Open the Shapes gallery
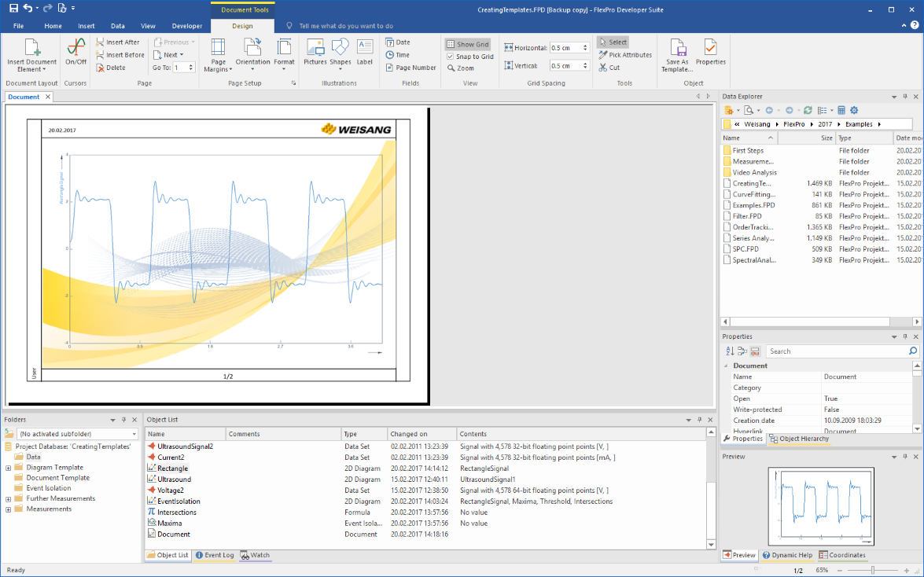924x577 pixels. (x=341, y=49)
